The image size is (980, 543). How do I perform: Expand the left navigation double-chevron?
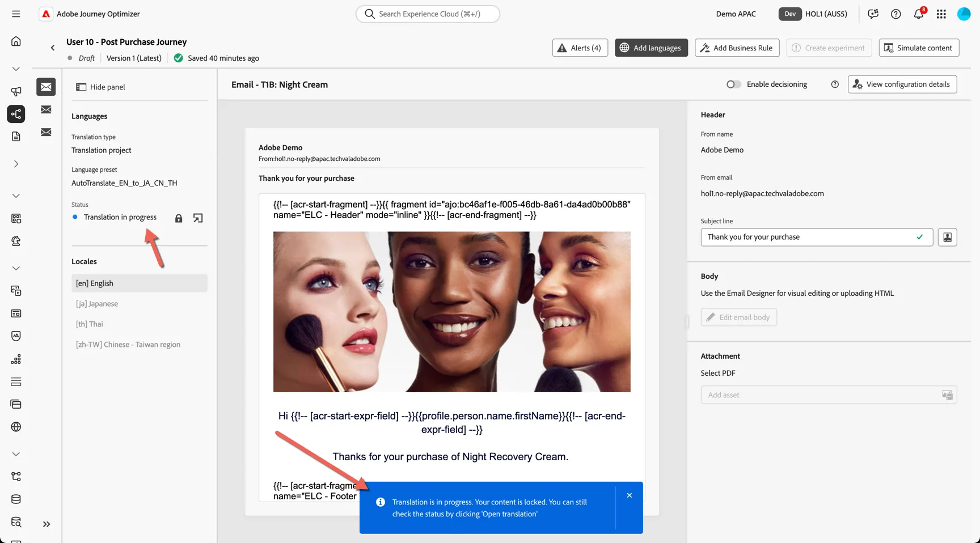47,524
